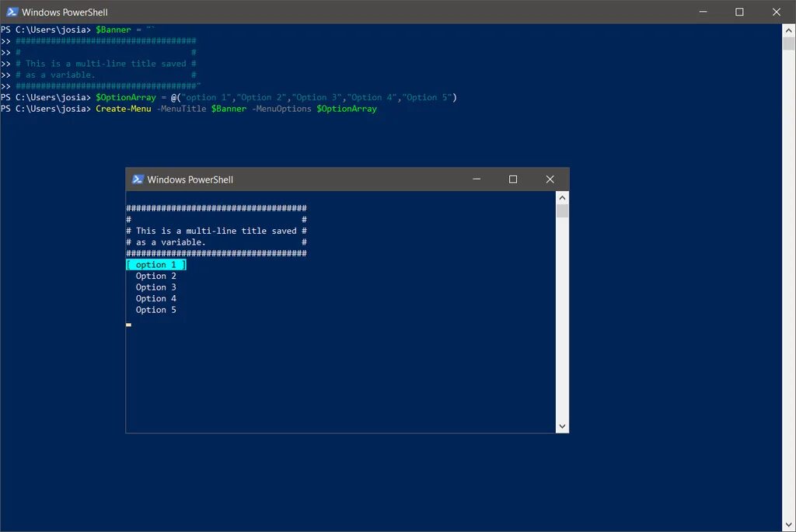Click the blinking cursor in inner window

point(128,325)
